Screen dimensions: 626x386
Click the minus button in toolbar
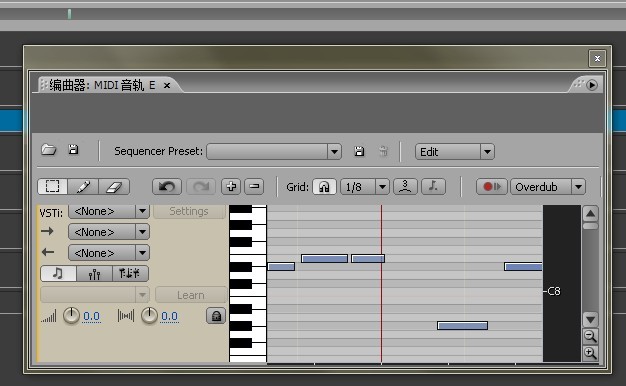coord(254,186)
